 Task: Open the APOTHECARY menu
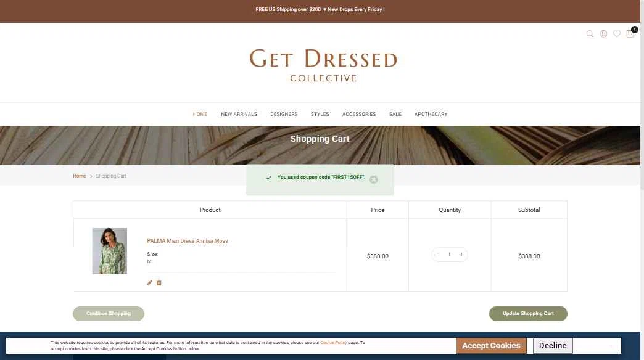(x=431, y=114)
